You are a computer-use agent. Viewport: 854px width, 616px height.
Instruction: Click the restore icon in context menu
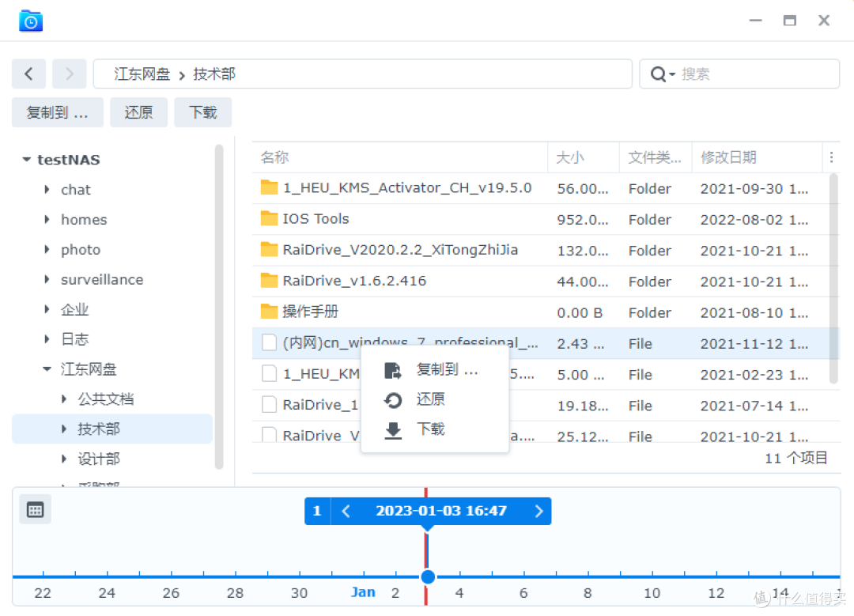[393, 400]
